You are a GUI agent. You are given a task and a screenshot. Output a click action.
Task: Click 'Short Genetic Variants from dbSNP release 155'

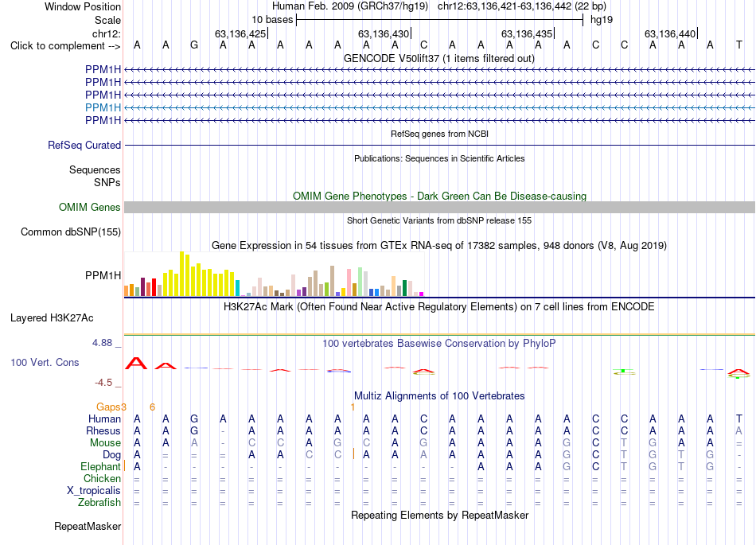(439, 220)
